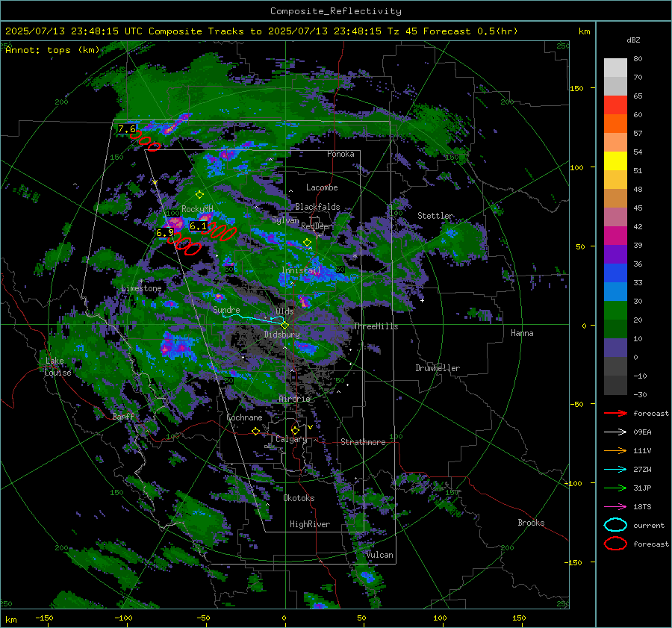Image resolution: width=672 pixels, height=628 pixels.
Task: Click the yellow diamond marker above Calgary
Action: [295, 430]
